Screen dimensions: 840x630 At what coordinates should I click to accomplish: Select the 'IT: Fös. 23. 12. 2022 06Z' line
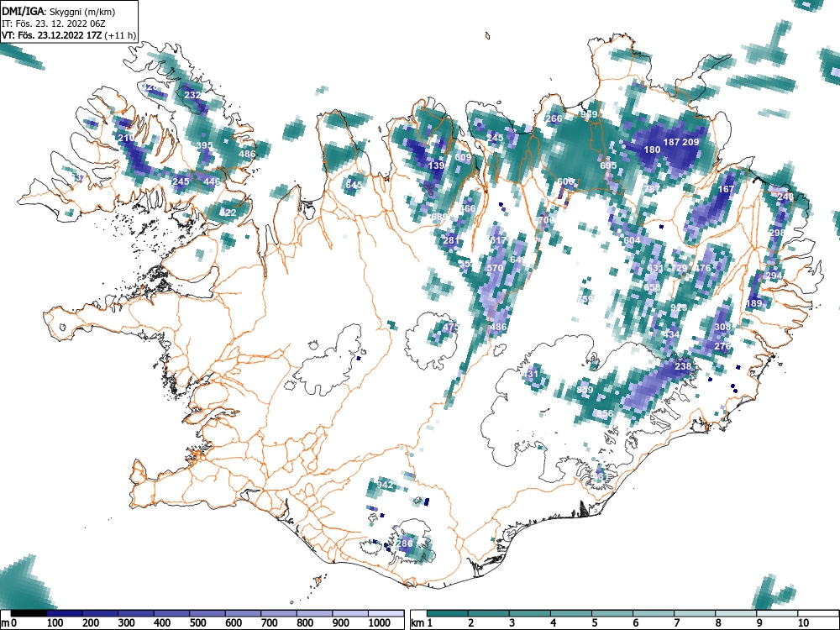click(54, 24)
